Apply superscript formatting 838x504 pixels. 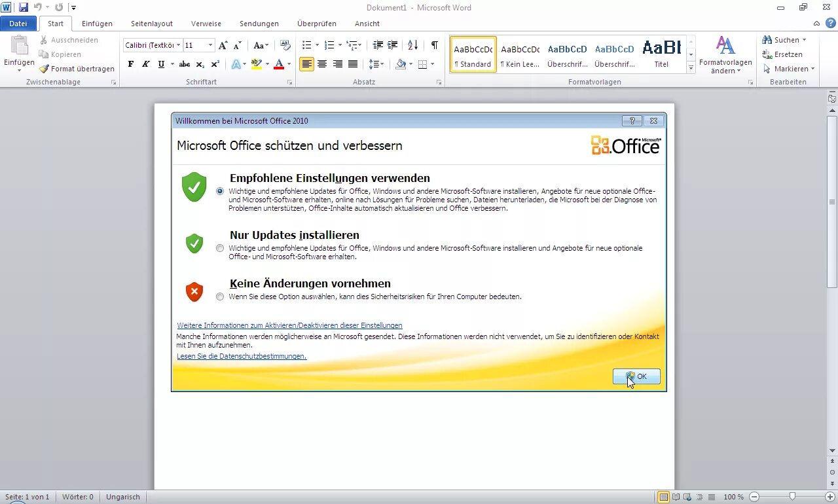(x=215, y=64)
